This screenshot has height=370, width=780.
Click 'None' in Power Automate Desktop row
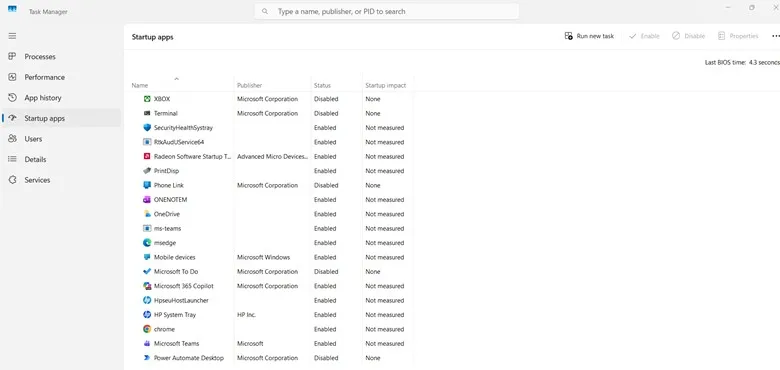[373, 358]
